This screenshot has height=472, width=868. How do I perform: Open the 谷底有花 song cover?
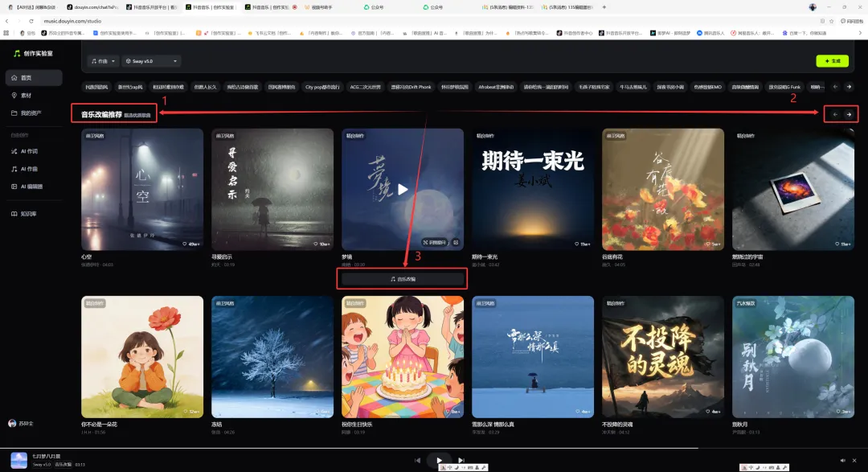(662, 190)
